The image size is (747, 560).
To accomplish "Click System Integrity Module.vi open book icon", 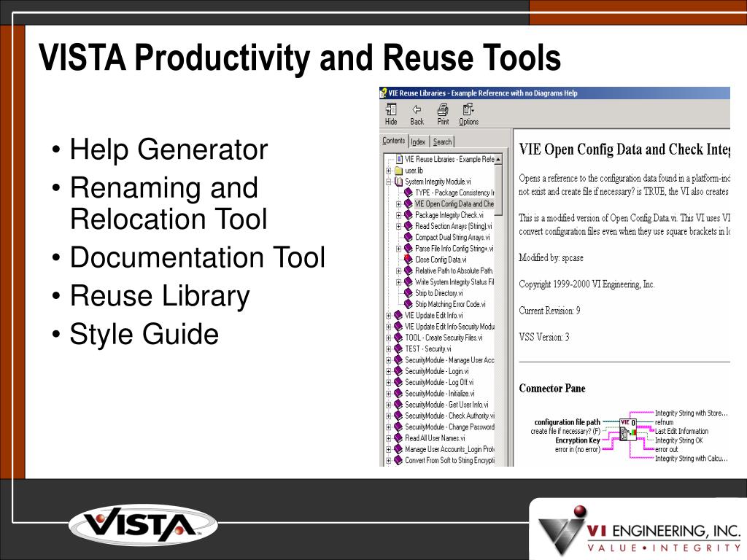I will point(399,182).
